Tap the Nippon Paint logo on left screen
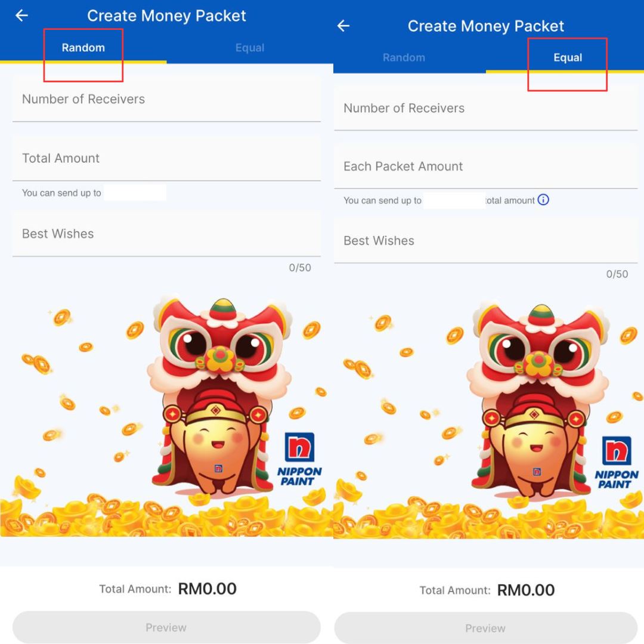644x644 pixels. click(299, 459)
